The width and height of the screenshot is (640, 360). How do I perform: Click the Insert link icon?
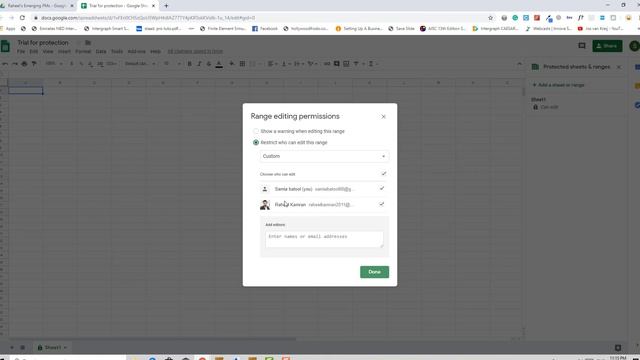(x=327, y=64)
